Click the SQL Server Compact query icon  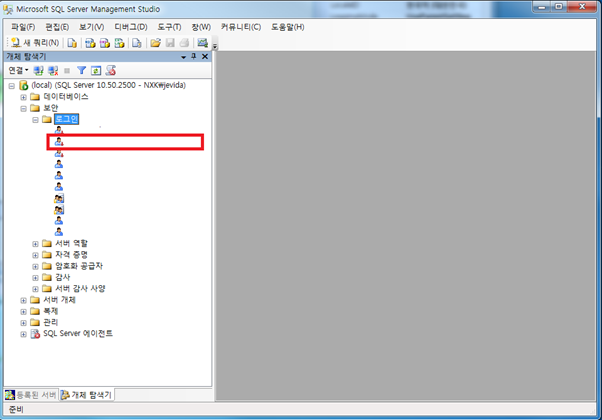[x=137, y=43]
